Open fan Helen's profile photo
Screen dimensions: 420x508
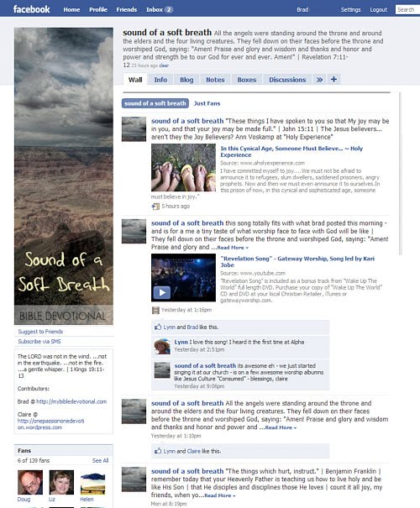click(92, 483)
